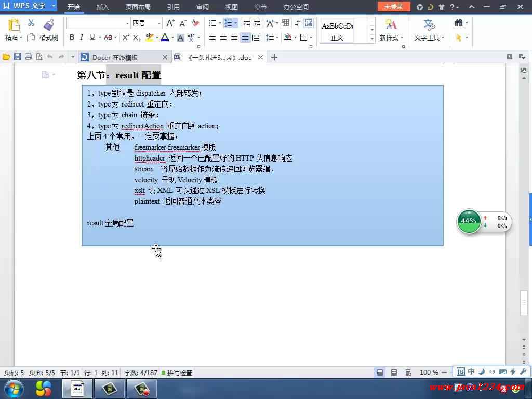
Task: Click the decrease indent icon
Action: pos(247,23)
